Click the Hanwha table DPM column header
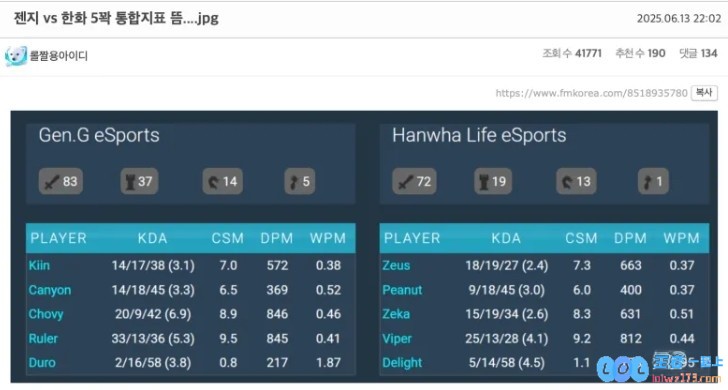The width and height of the screenshot is (728, 390). pos(630,238)
